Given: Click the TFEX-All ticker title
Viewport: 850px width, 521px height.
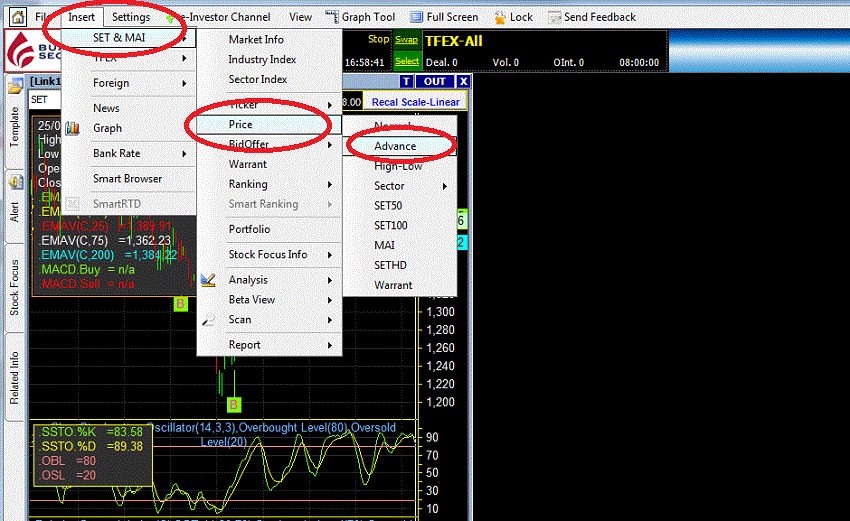Looking at the screenshot, I should click(453, 41).
